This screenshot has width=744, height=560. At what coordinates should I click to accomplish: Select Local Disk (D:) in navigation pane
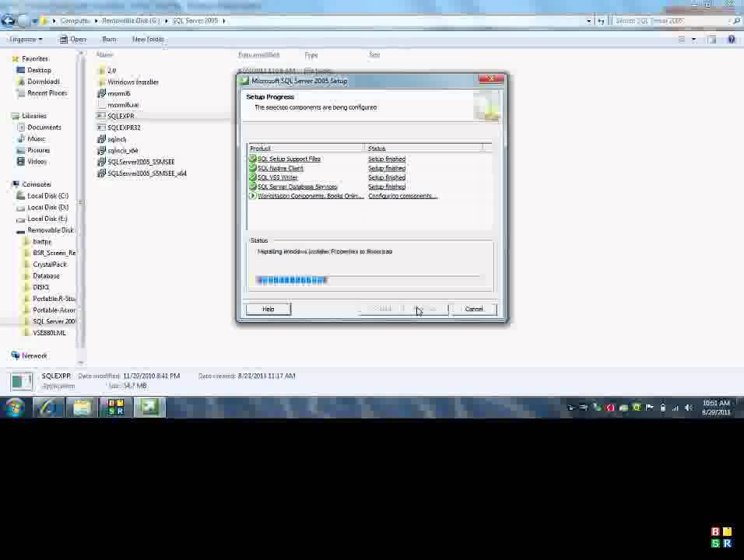(47, 207)
